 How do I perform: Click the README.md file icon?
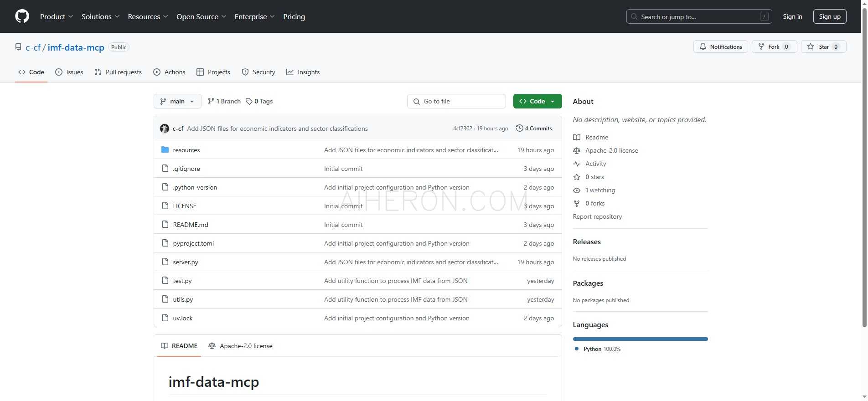(165, 224)
